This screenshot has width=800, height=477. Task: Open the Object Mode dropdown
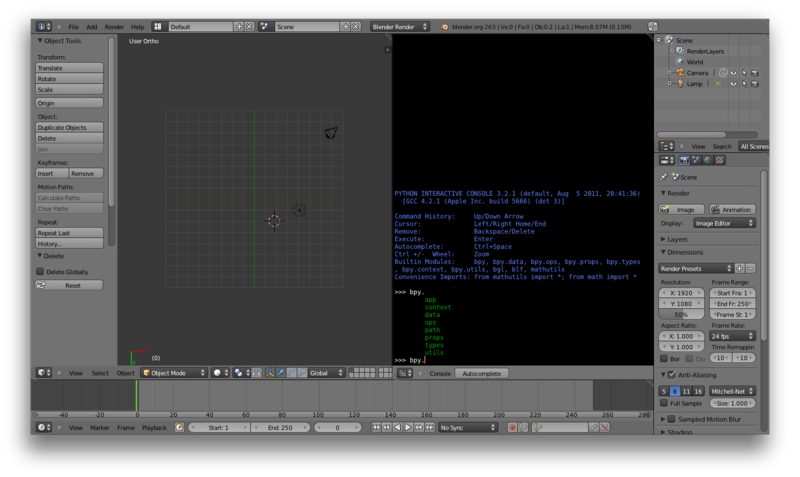point(174,373)
